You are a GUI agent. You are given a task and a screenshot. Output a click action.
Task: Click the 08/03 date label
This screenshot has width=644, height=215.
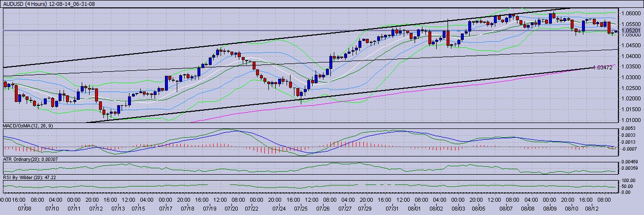point(458,209)
